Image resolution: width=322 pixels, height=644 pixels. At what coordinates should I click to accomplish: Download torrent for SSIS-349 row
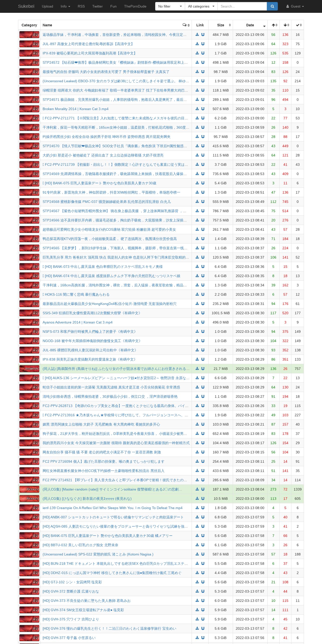(197, 313)
